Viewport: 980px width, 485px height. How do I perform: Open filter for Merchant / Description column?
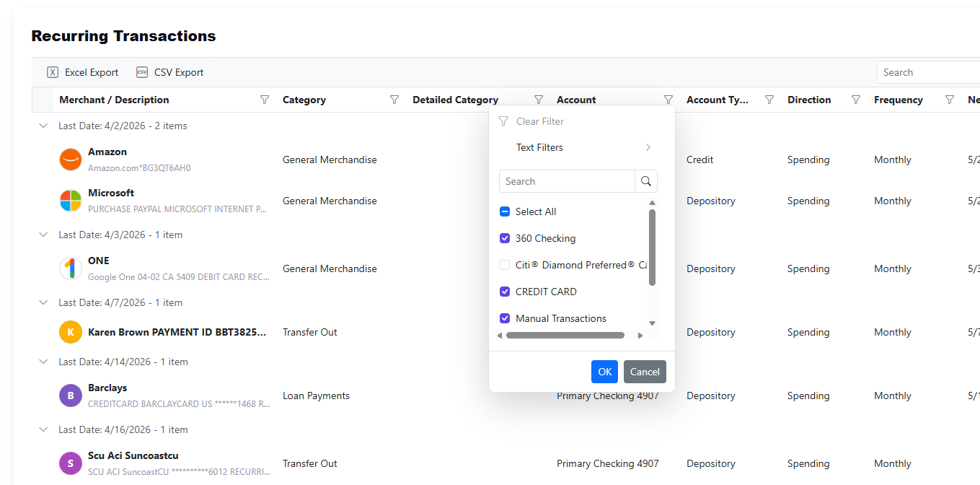[x=265, y=100]
